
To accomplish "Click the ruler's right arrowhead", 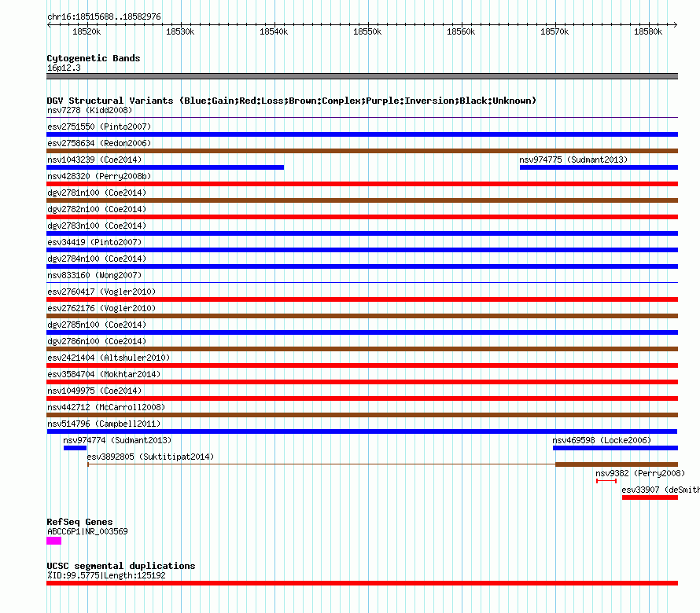I will point(676,24).
